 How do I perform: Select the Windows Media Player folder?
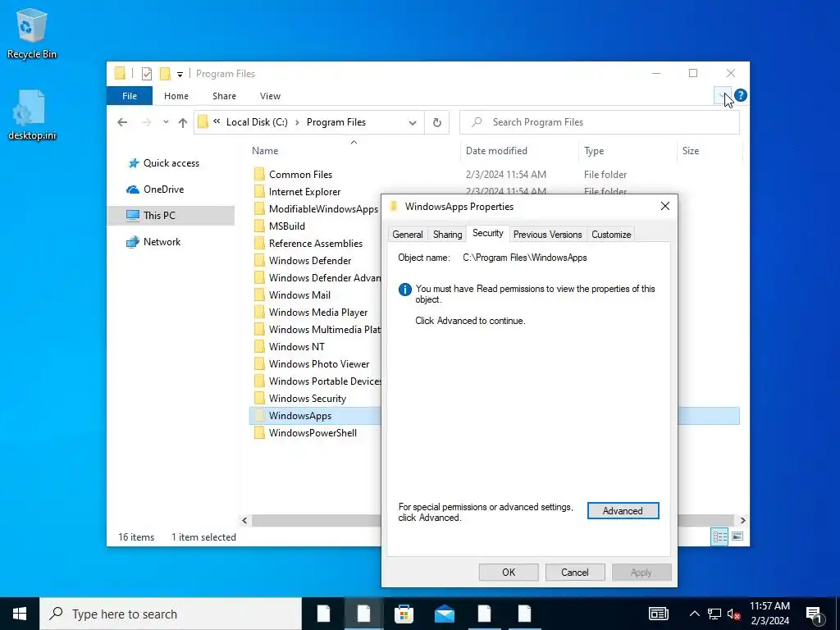click(317, 313)
